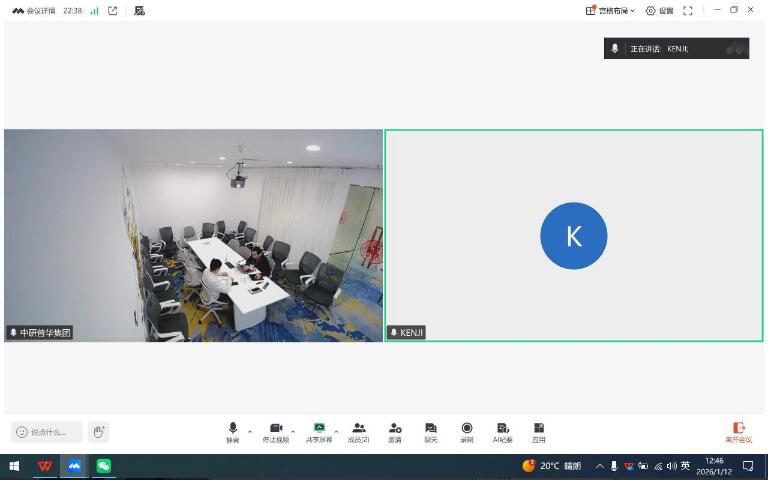Open the members list panel

tap(359, 431)
